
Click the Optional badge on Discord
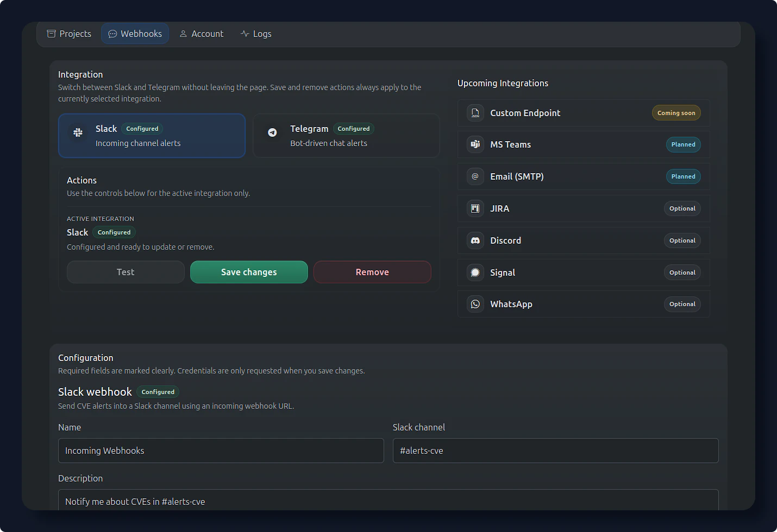[x=682, y=240]
